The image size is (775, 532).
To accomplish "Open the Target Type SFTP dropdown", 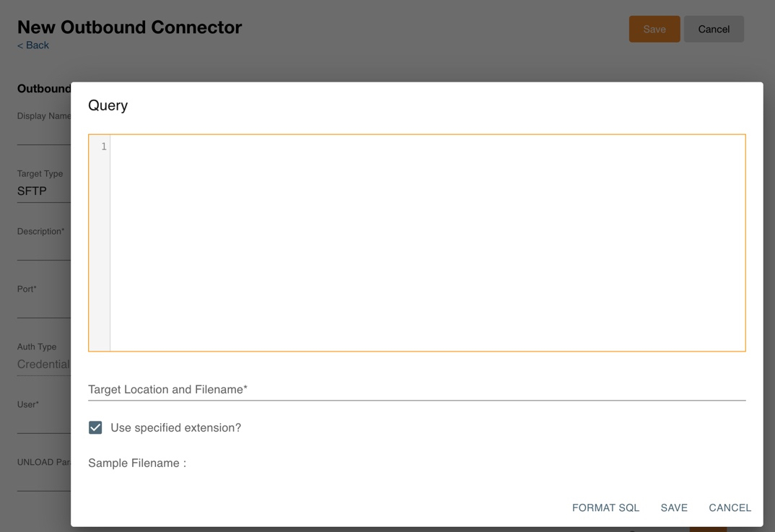I will pyautogui.click(x=43, y=191).
